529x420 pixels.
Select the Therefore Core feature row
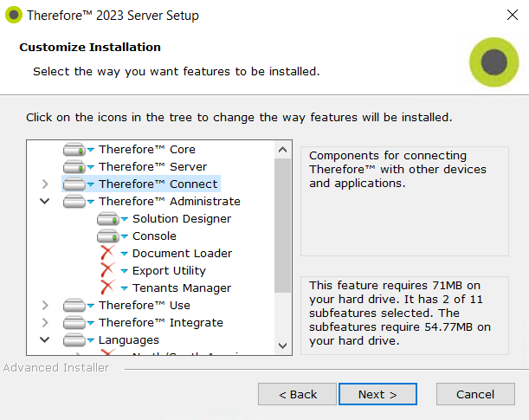point(147,150)
